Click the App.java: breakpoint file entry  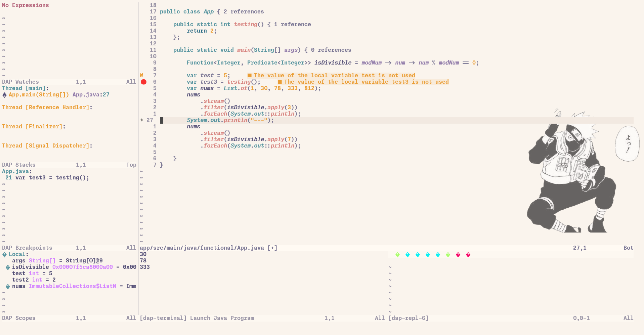(17, 171)
